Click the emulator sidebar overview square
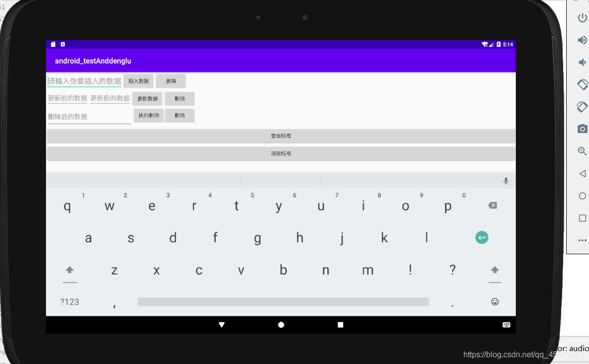Image resolution: width=589 pixels, height=364 pixels. pos(582,218)
